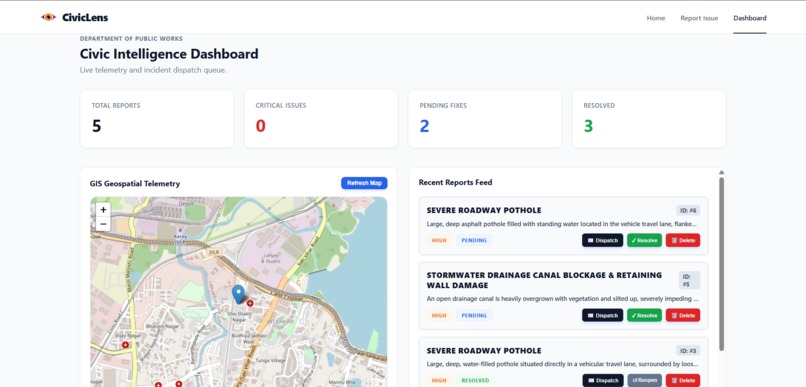Select the Dashboard nav tab
The image size is (806, 387).
749,18
